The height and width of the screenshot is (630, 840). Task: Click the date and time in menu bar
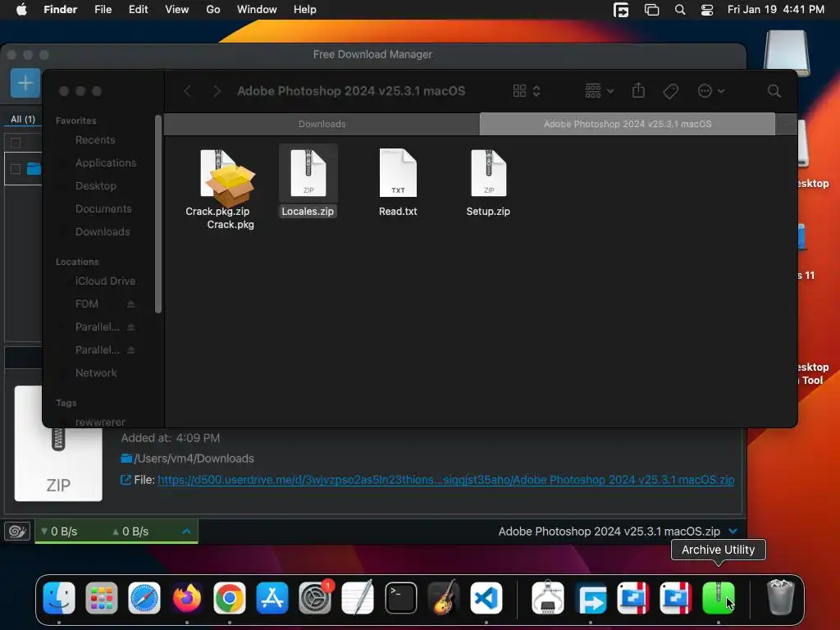(x=775, y=10)
